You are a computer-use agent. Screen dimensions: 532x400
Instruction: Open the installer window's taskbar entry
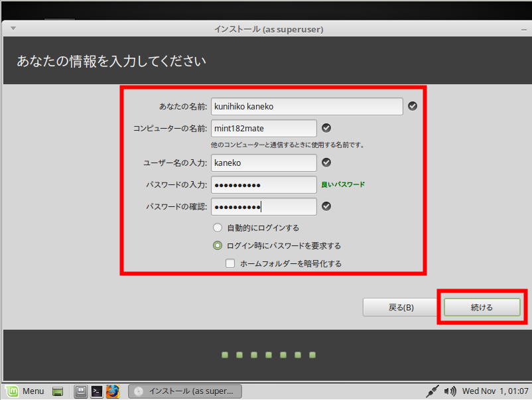click(185, 391)
